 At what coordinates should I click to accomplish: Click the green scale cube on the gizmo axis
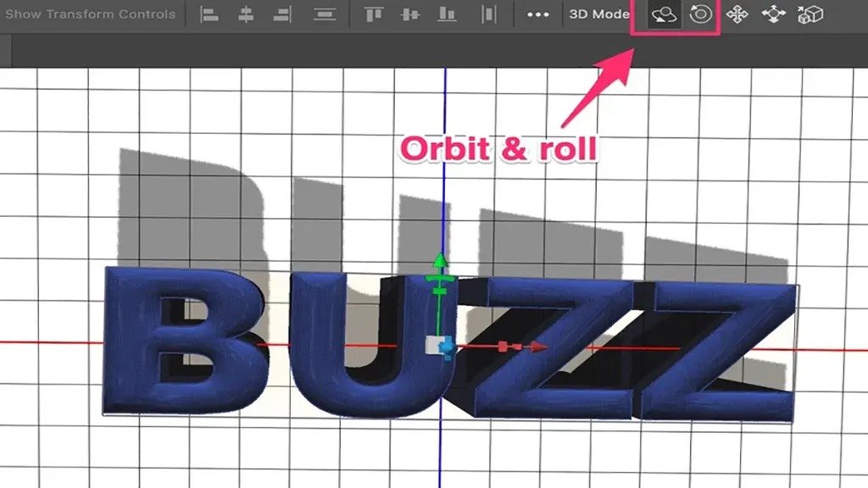point(438,291)
